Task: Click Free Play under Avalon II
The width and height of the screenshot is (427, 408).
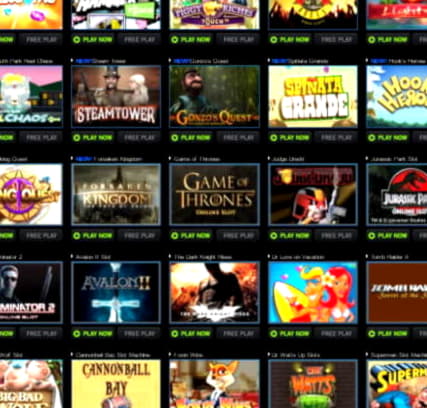Action: click(140, 334)
